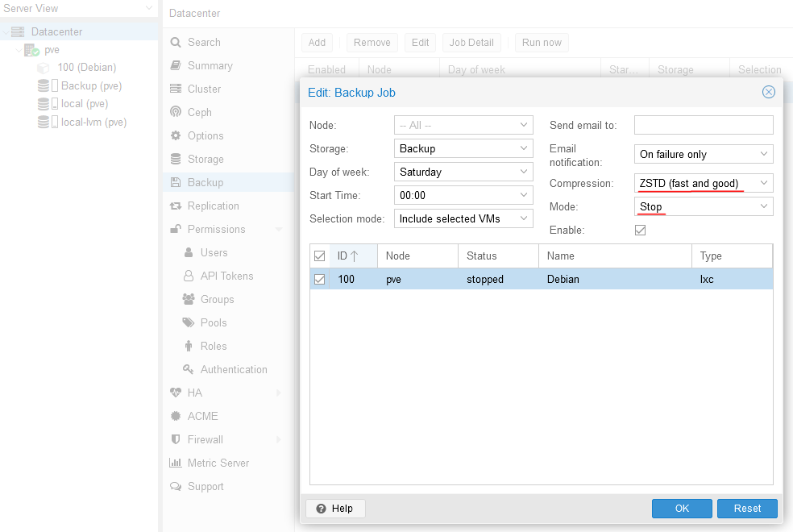The width and height of the screenshot is (793, 532).
Task: Click the Backup (pve) storage icon
Action: [48, 86]
